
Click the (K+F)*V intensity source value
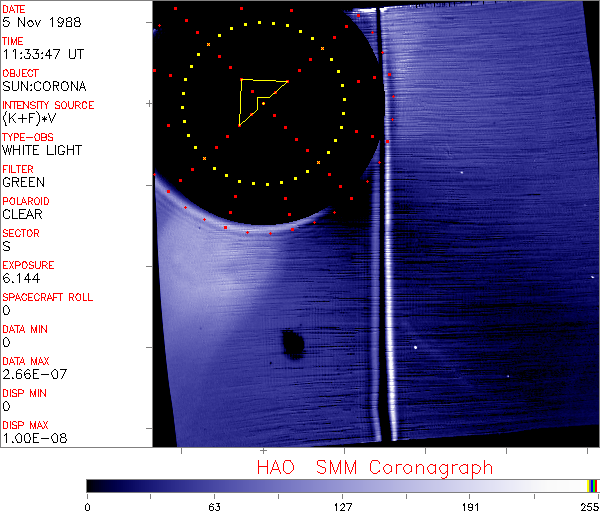26,118
